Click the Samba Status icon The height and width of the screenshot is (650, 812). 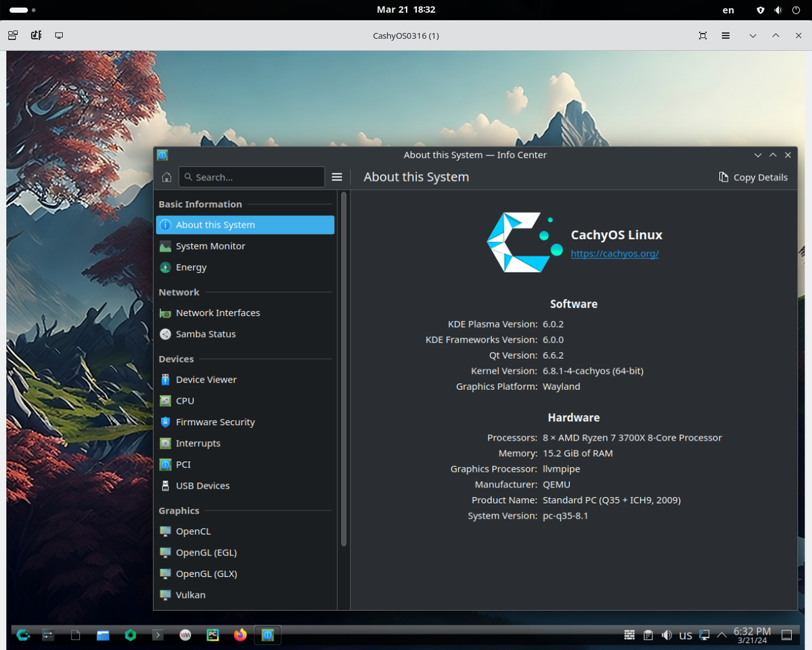(x=165, y=334)
